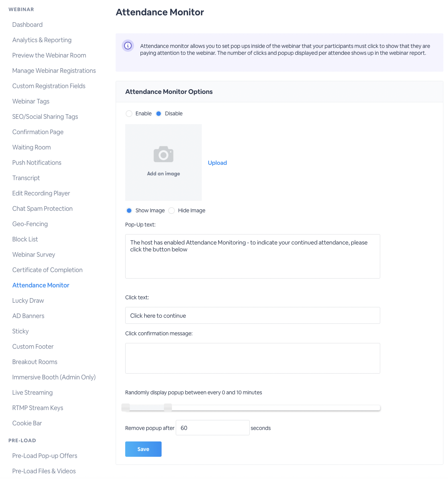Select the Show Image option
Image resolution: width=448 pixels, height=479 pixels.
129,210
